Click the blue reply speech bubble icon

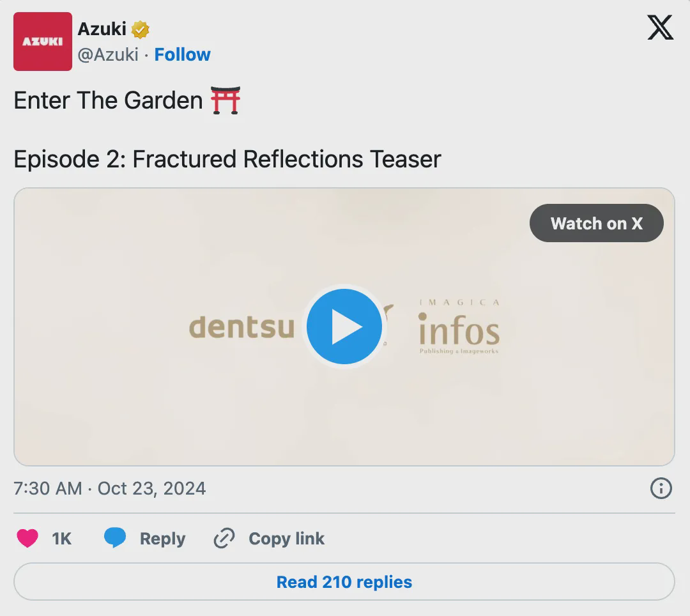coord(115,538)
